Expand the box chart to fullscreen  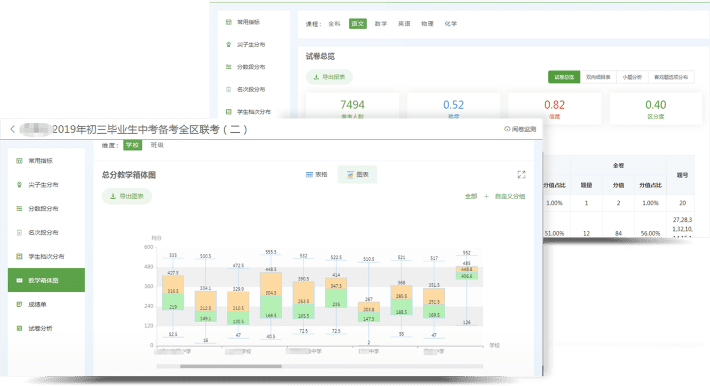[x=522, y=174]
